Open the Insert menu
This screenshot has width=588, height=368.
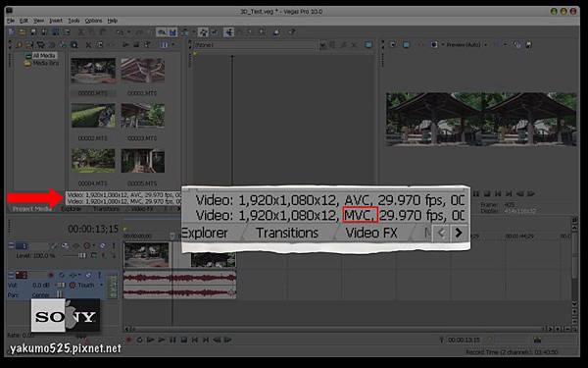coord(56,21)
